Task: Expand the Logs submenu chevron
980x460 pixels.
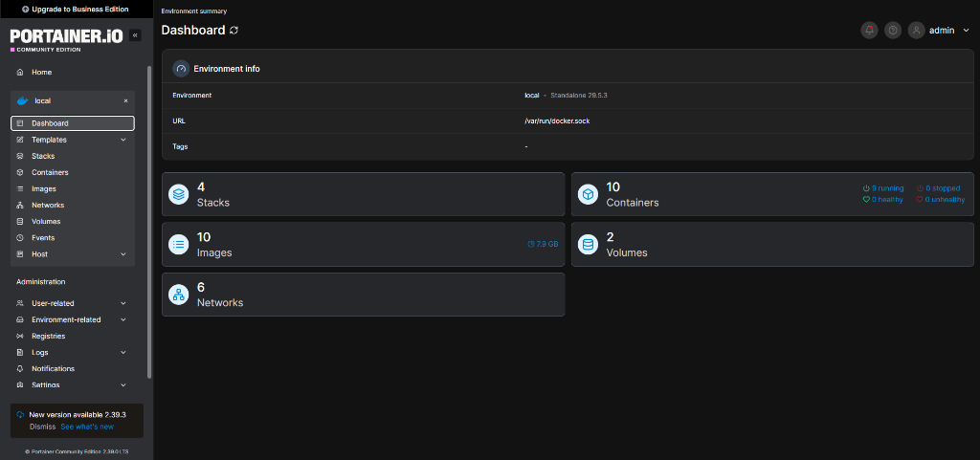Action: pos(123,352)
